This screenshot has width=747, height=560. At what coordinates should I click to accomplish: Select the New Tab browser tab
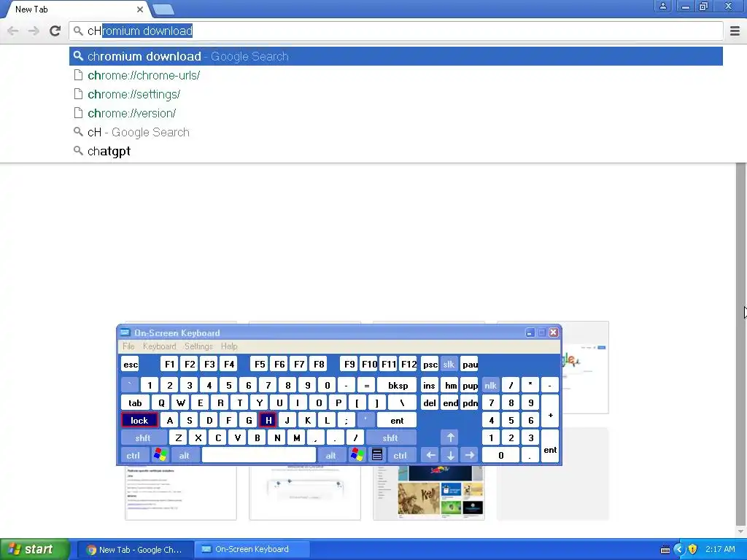tap(76, 9)
